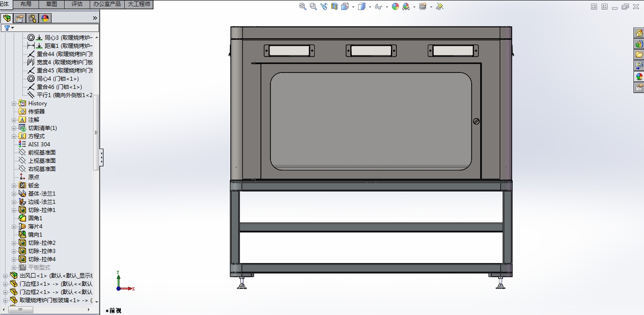The width and height of the screenshot is (644, 315).
Task: Select the AISI 304 material item
Action: pos(35,144)
